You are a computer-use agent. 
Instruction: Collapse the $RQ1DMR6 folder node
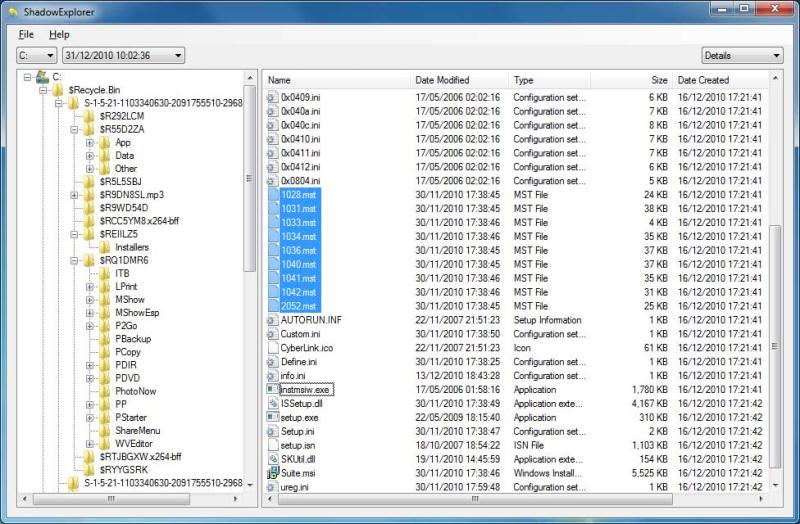(x=74, y=261)
